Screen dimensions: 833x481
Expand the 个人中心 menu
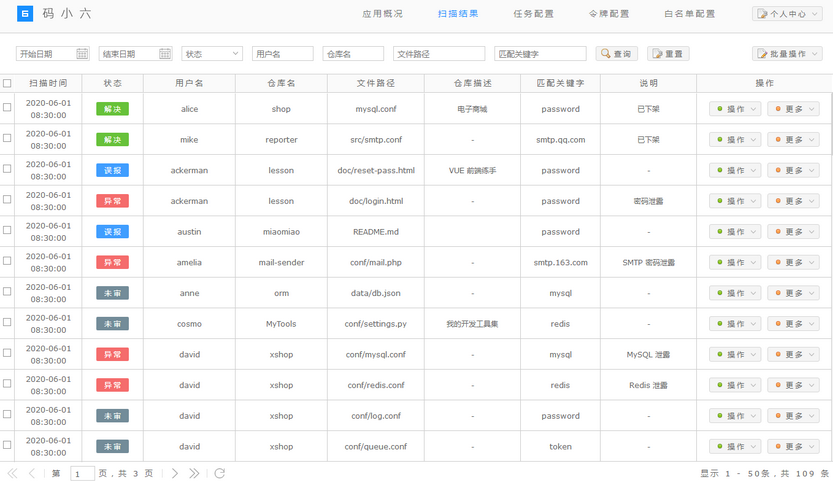pos(787,14)
